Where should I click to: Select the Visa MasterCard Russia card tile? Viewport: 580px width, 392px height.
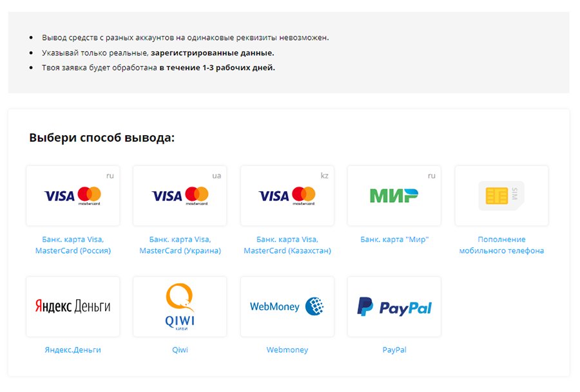point(73,196)
